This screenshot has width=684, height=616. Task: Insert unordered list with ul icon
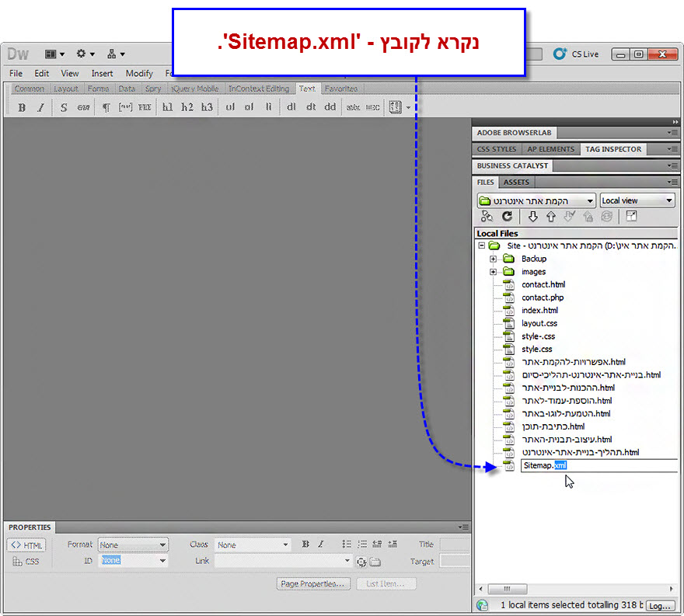pos(230,107)
